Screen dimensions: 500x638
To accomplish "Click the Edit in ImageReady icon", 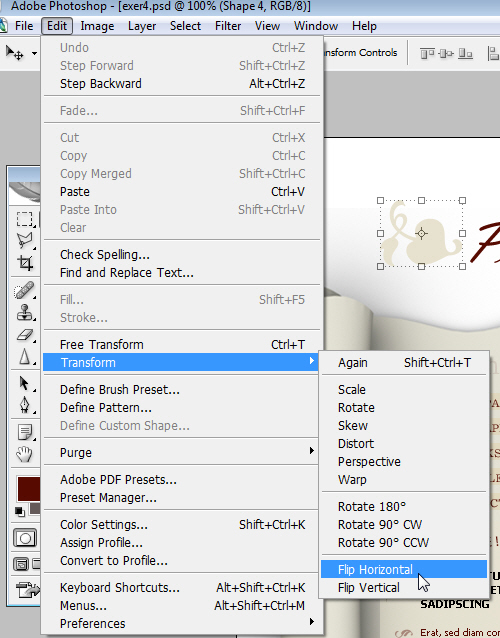I will click(x=28, y=590).
